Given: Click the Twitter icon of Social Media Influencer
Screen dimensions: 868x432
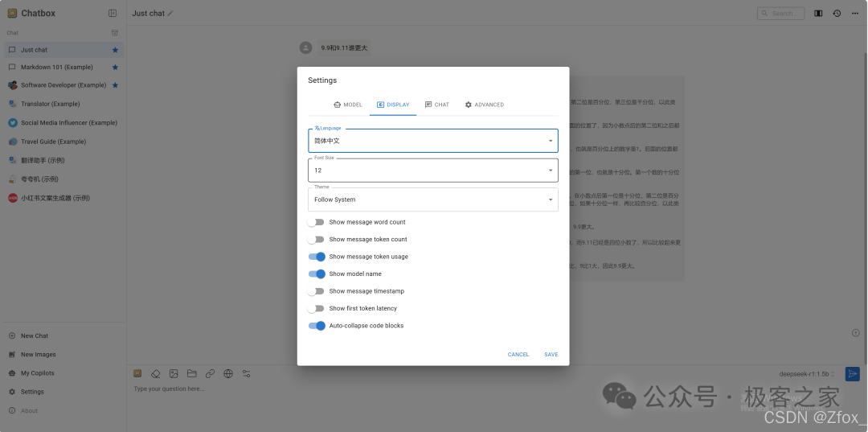Looking at the screenshot, I should (12, 123).
